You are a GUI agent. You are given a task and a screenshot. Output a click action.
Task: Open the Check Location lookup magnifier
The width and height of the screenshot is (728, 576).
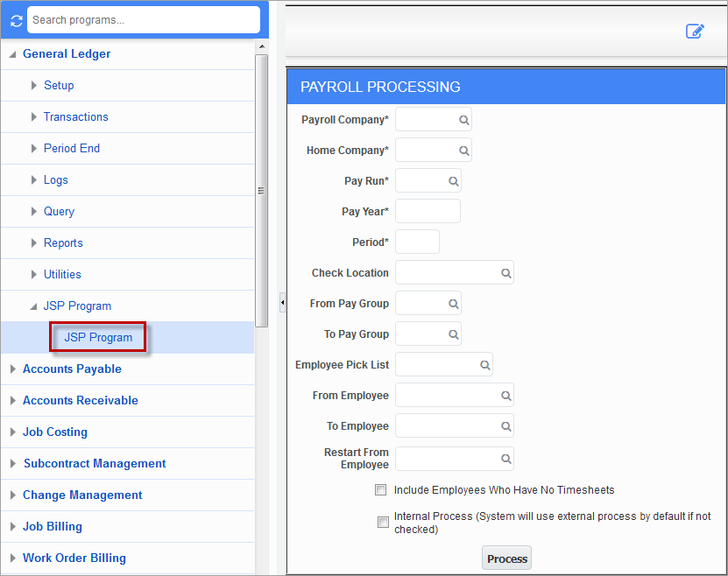[x=505, y=272]
